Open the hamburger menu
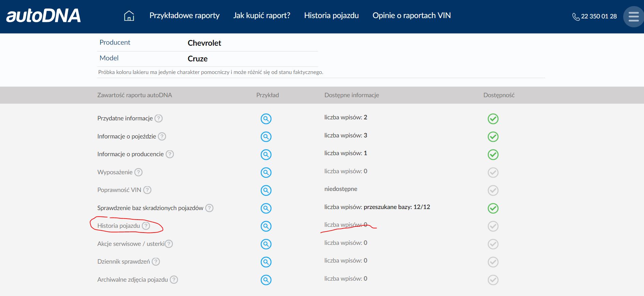Screen dimensions: 644x296 coord(633,16)
